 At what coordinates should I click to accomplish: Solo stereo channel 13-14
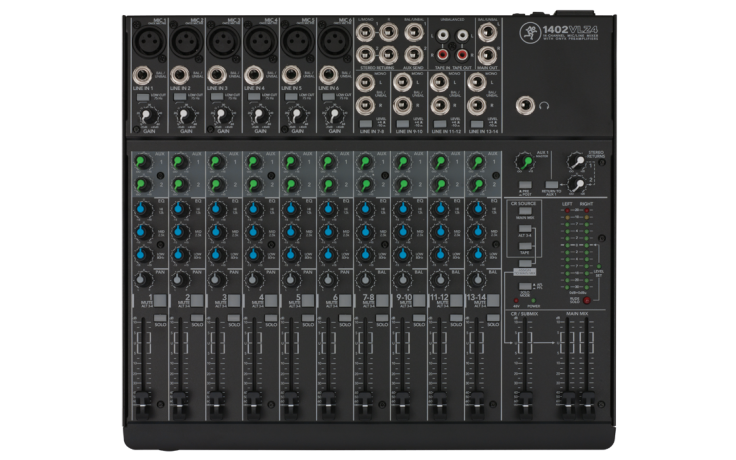[x=493, y=318]
